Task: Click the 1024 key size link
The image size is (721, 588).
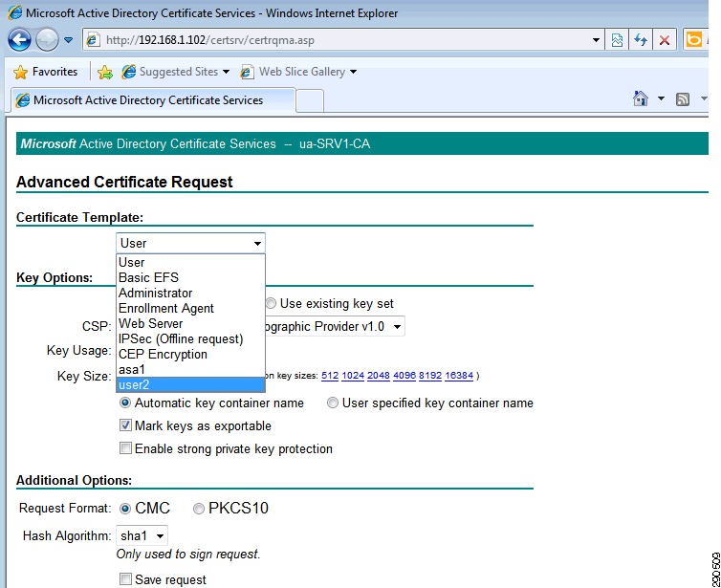Action: (353, 376)
